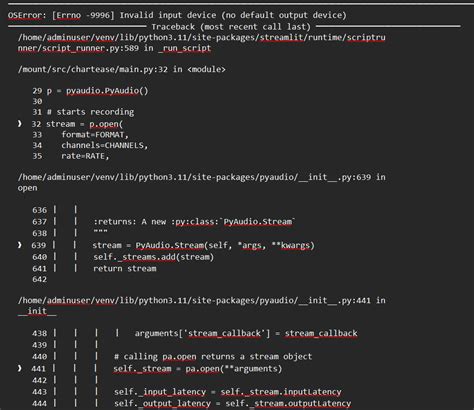474x410 pixels.
Task: Select line 444 'self._output_latency' assignment
Action: point(192,403)
